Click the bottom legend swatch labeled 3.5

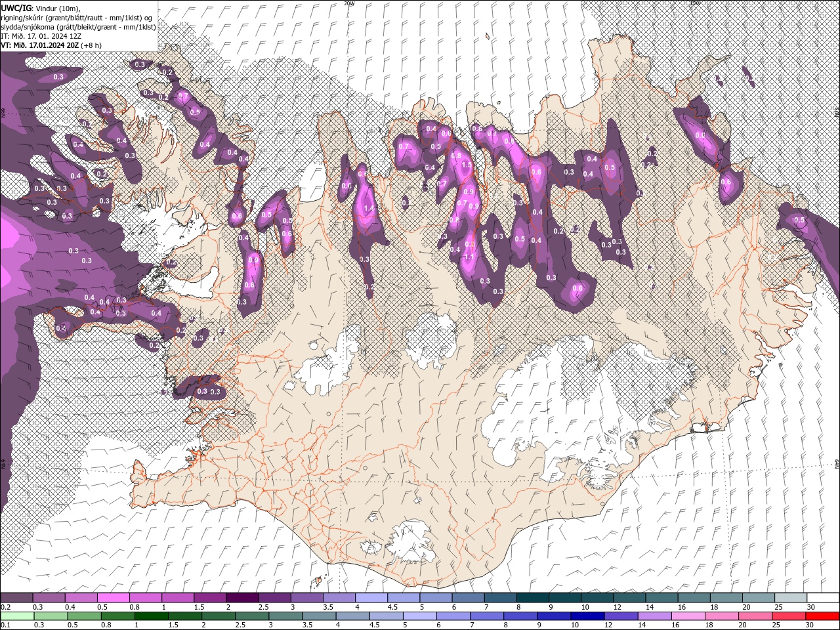[318, 616]
